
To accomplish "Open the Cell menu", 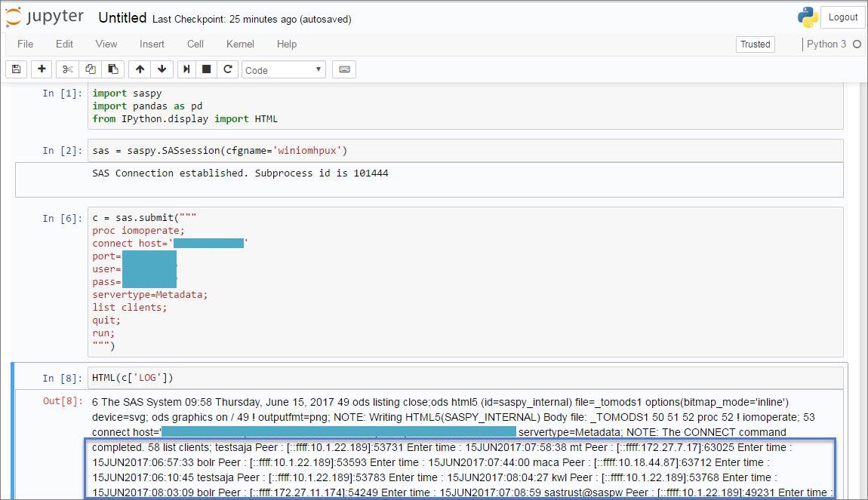I will (x=195, y=44).
